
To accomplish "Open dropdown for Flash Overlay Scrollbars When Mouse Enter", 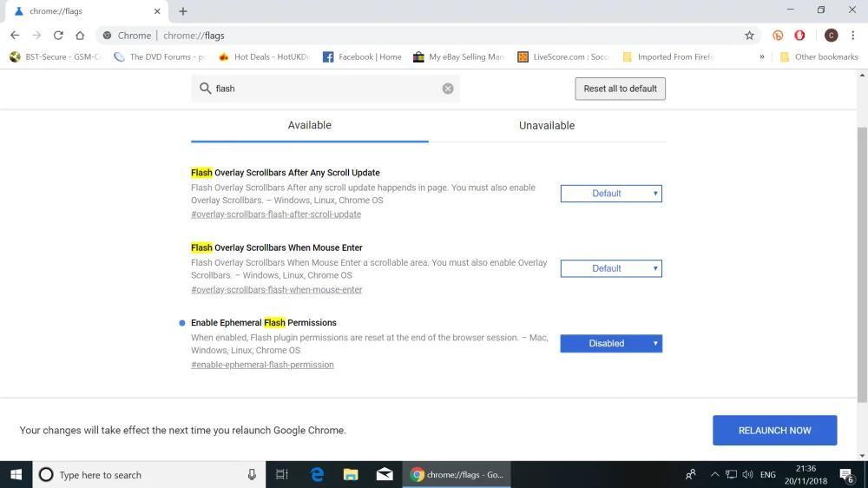I will (x=611, y=268).
